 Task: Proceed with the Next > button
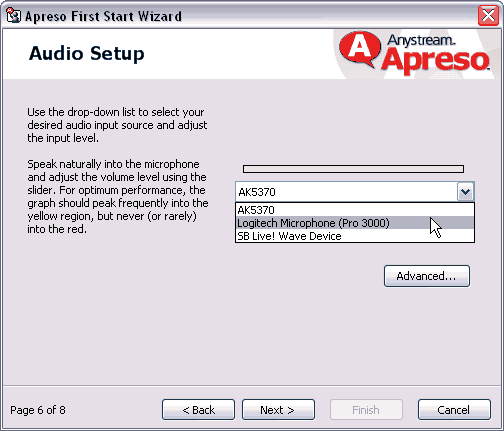coord(278,410)
